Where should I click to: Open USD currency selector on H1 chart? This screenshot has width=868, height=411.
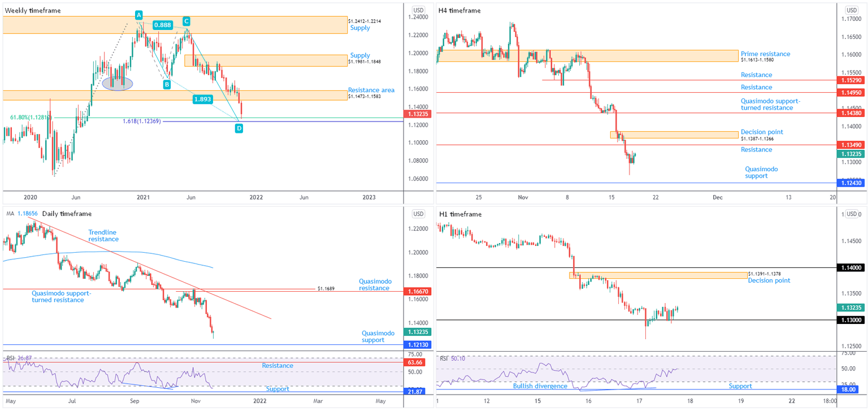tap(851, 214)
